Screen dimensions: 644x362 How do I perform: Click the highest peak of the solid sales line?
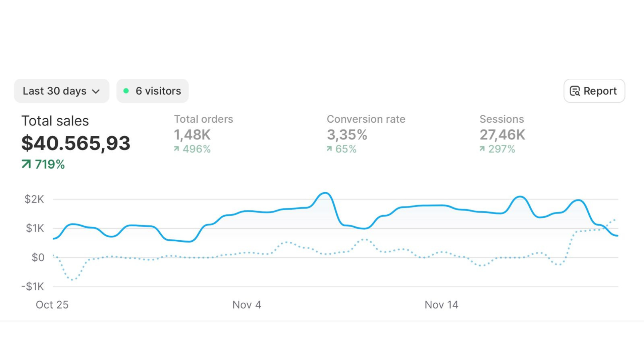click(325, 193)
